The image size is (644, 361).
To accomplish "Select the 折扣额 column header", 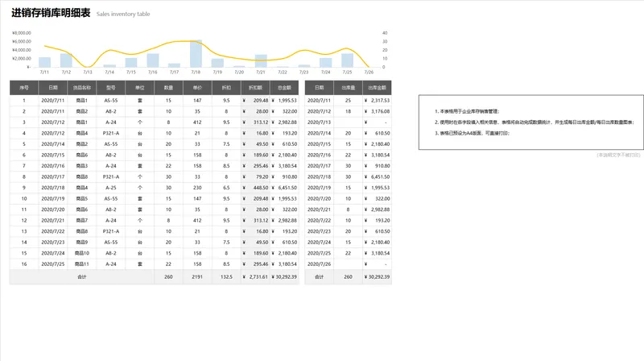I will point(255,88).
